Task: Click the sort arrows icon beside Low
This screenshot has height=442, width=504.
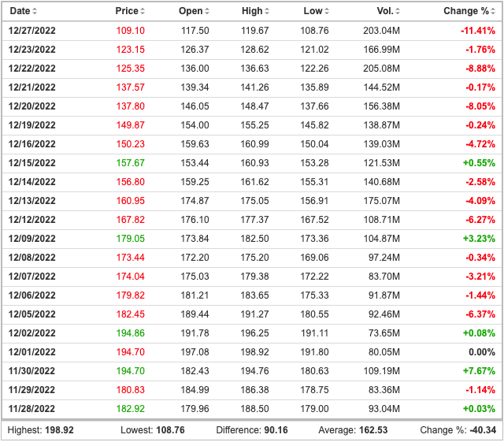Action: [327, 11]
